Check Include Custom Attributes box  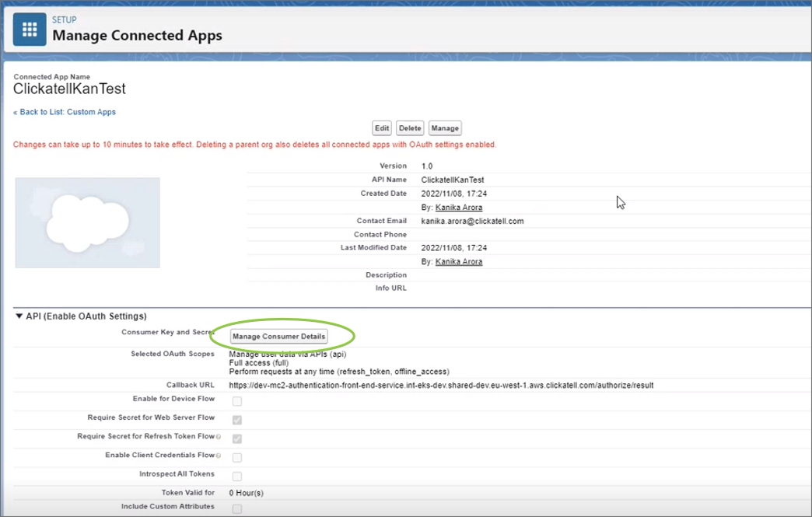pyautogui.click(x=237, y=509)
